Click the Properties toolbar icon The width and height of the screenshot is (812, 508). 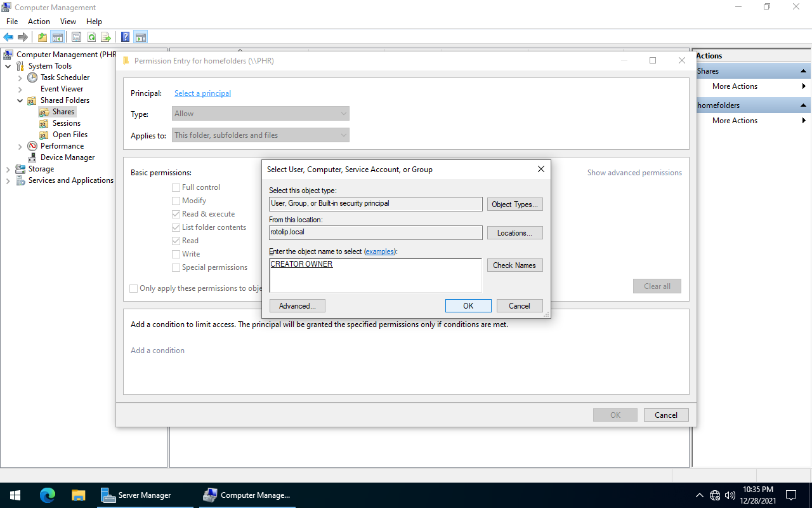[76, 37]
